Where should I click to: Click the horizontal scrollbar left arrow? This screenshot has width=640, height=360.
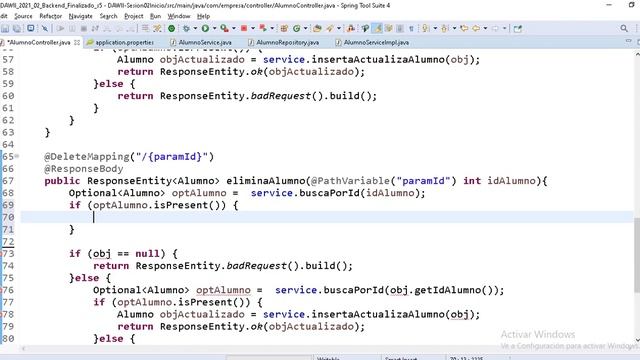pos(23,349)
